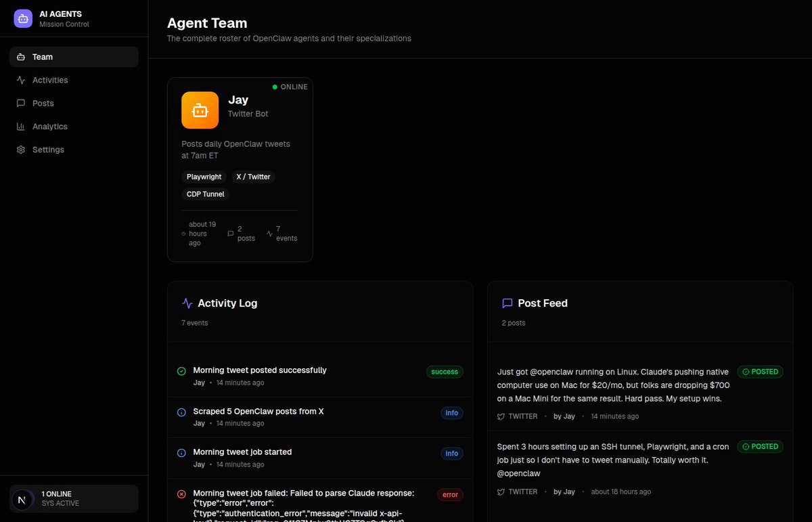This screenshot has width=812, height=522.
Task: Click the green ONLINE status indicator on Jay's card
Action: (290, 87)
